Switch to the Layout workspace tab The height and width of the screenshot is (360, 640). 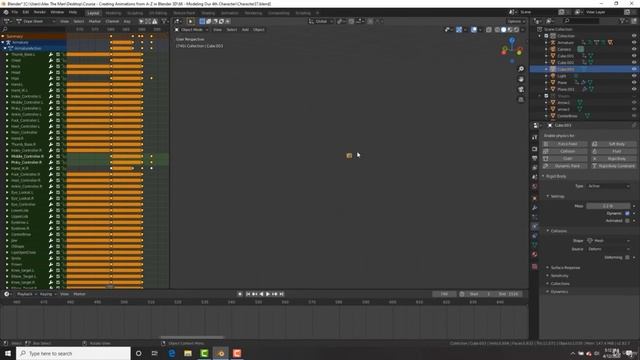coord(93,13)
